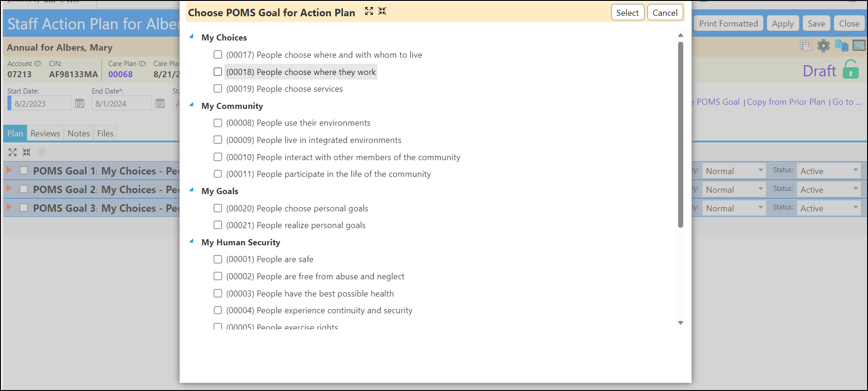868x391 pixels.
Task: Check 'People choose where they work'
Action: (x=218, y=72)
